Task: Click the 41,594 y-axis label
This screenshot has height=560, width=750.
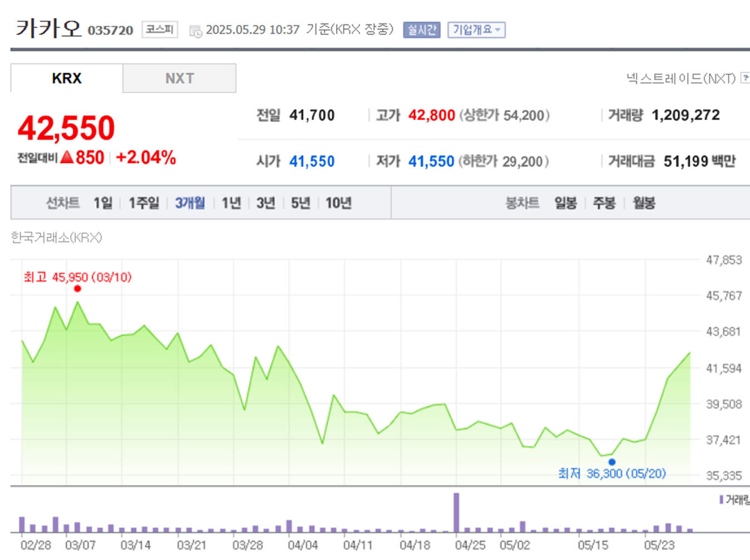Action: click(x=724, y=368)
